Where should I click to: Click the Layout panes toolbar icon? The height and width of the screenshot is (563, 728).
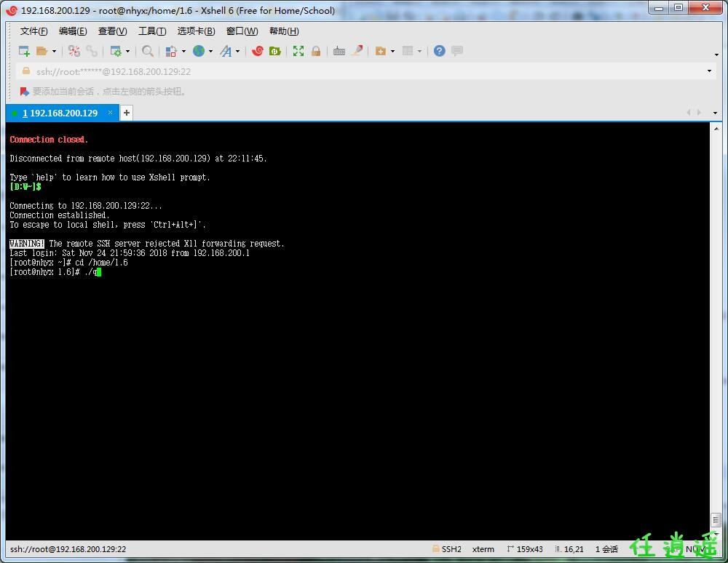(x=408, y=51)
